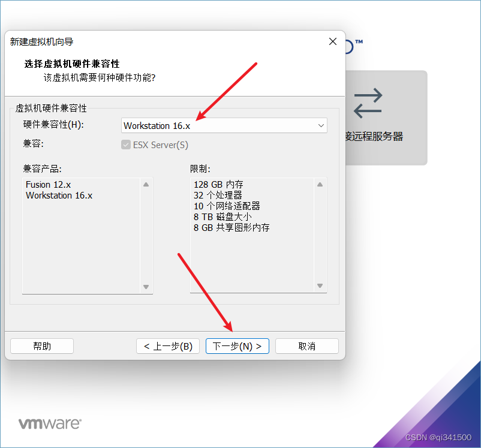Select the 10 个网络适配器 limitation entry
Screen dimensions: 481x448
tap(227, 206)
